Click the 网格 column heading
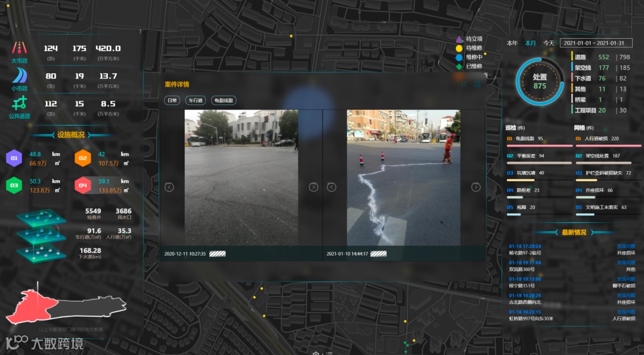 [583, 128]
